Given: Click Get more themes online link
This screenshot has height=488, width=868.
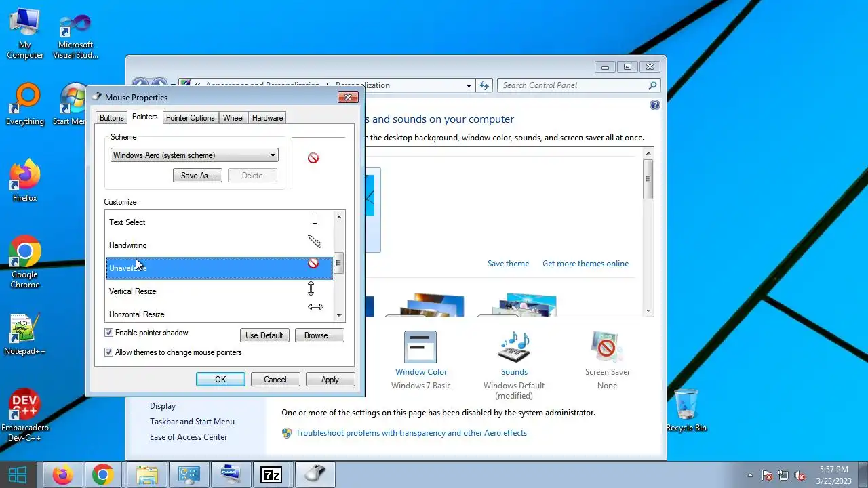Looking at the screenshot, I should (x=585, y=264).
